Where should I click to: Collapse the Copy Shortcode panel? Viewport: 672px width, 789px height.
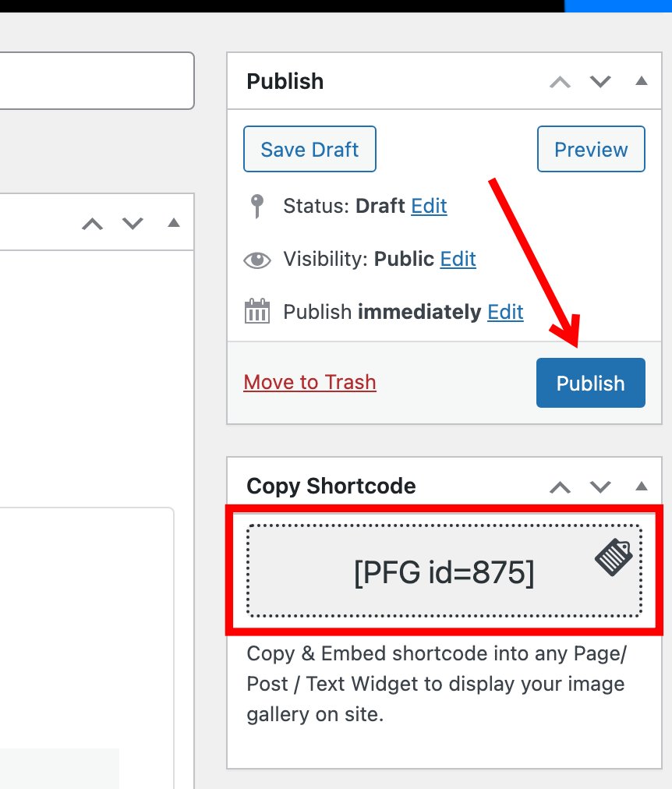[x=641, y=486]
